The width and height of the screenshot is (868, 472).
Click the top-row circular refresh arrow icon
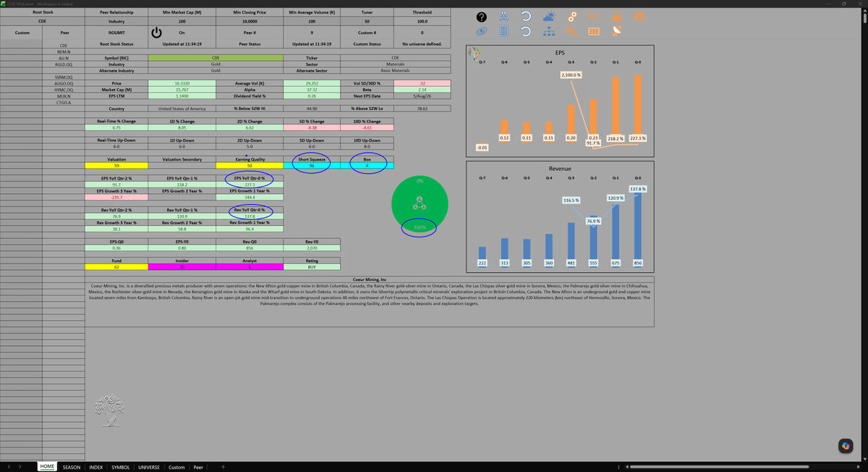(x=527, y=17)
